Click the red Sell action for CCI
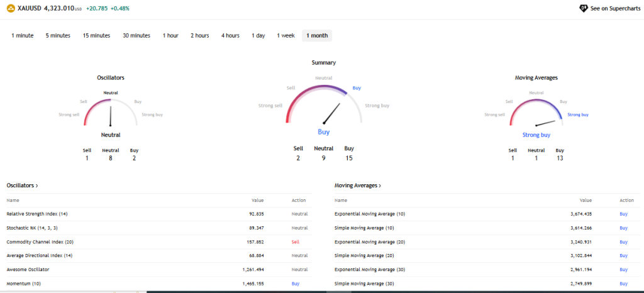 point(296,241)
